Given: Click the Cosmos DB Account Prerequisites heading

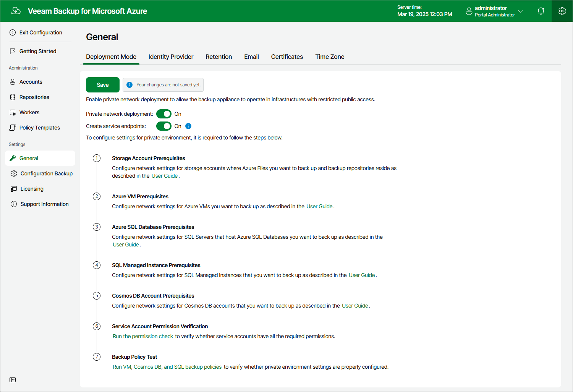Looking at the screenshot, I should [153, 296].
